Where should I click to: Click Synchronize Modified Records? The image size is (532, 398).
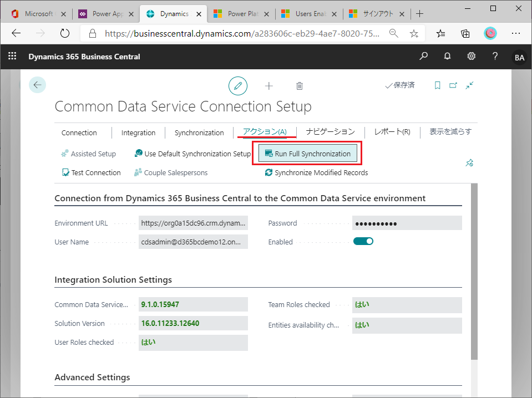point(316,172)
